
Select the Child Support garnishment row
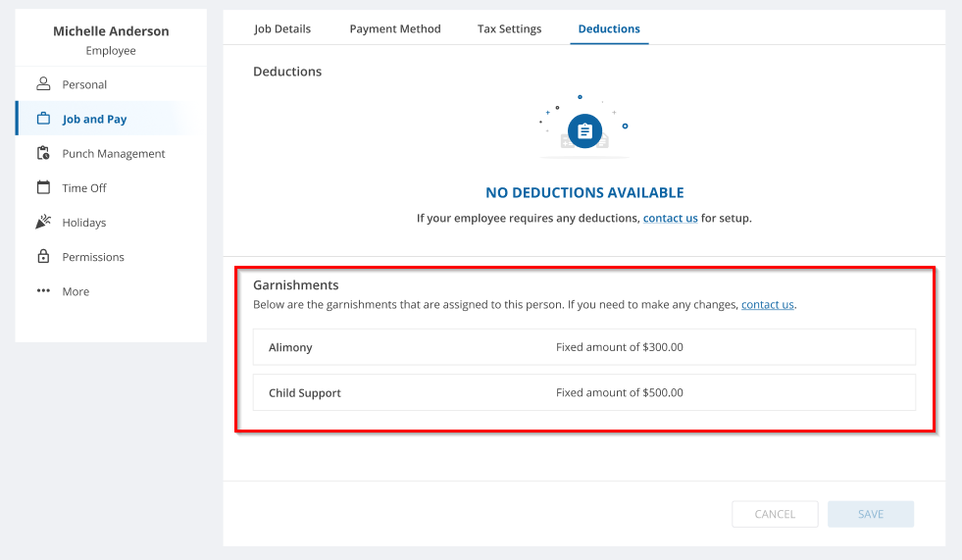(x=584, y=392)
